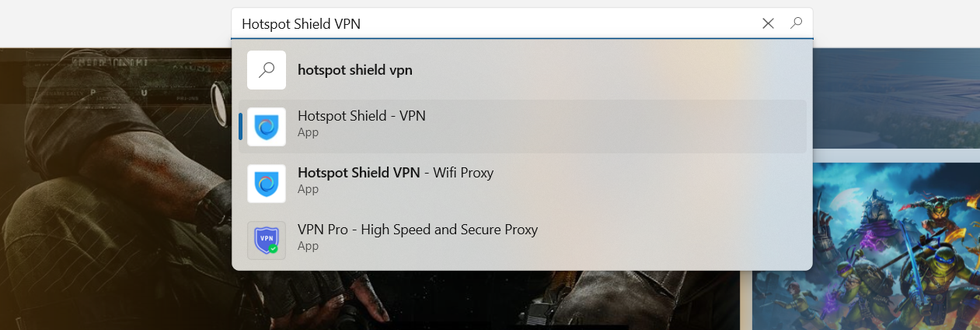Click the VPN Pro purple shield icon
Screen dimensions: 980x330
point(266,240)
